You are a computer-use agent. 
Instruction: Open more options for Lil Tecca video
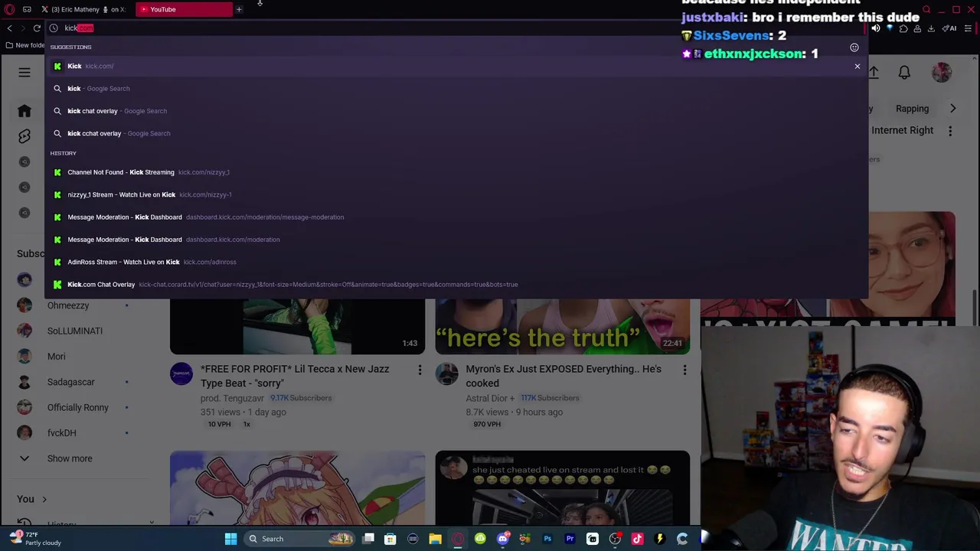coord(420,370)
